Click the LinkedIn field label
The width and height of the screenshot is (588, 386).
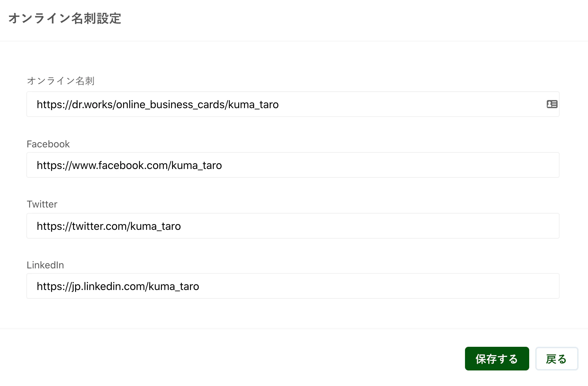click(x=45, y=265)
